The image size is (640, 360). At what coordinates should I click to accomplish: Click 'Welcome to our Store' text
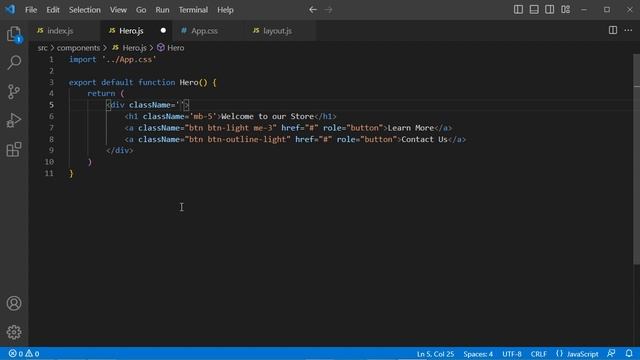[x=267, y=116]
